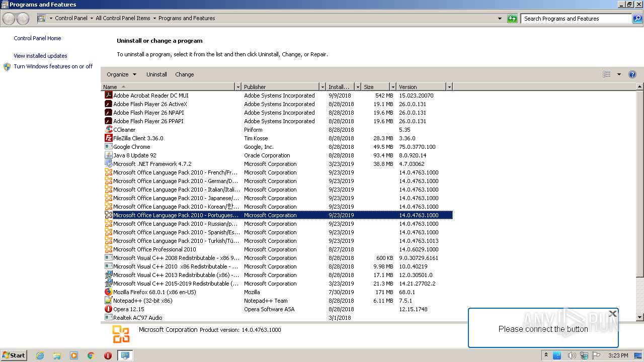Screen dimensions: 644x362
Task: Go back with the back arrow
Action: pyautogui.click(x=9, y=19)
